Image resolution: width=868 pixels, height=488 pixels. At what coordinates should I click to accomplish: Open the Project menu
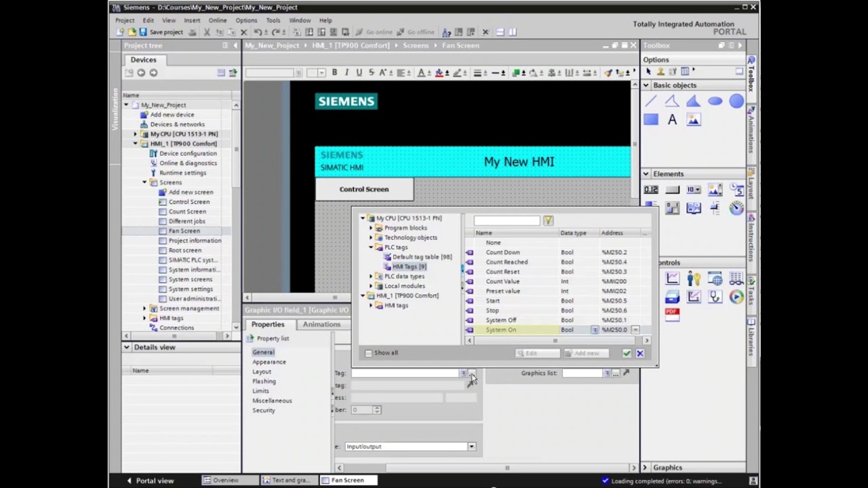point(125,20)
